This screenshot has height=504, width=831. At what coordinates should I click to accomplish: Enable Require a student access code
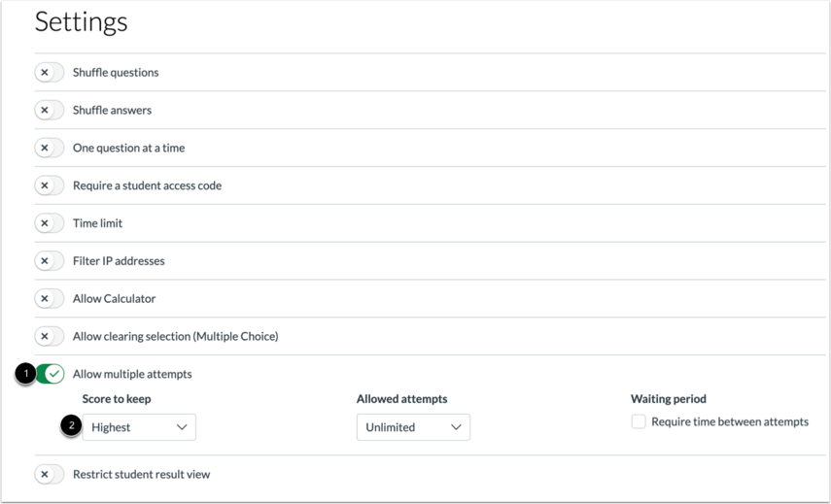click(49, 185)
